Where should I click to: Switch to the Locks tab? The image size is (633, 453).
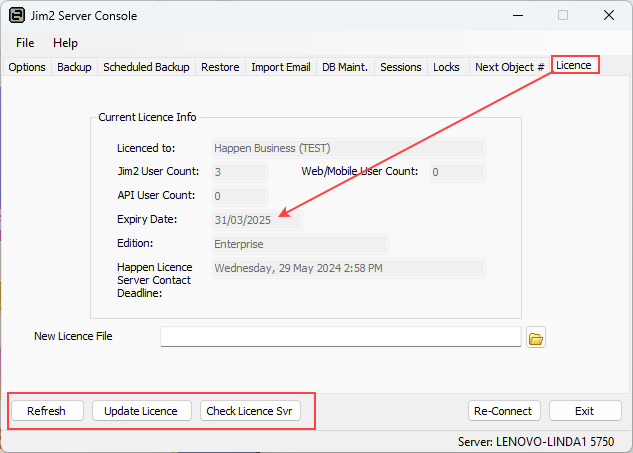coord(446,67)
